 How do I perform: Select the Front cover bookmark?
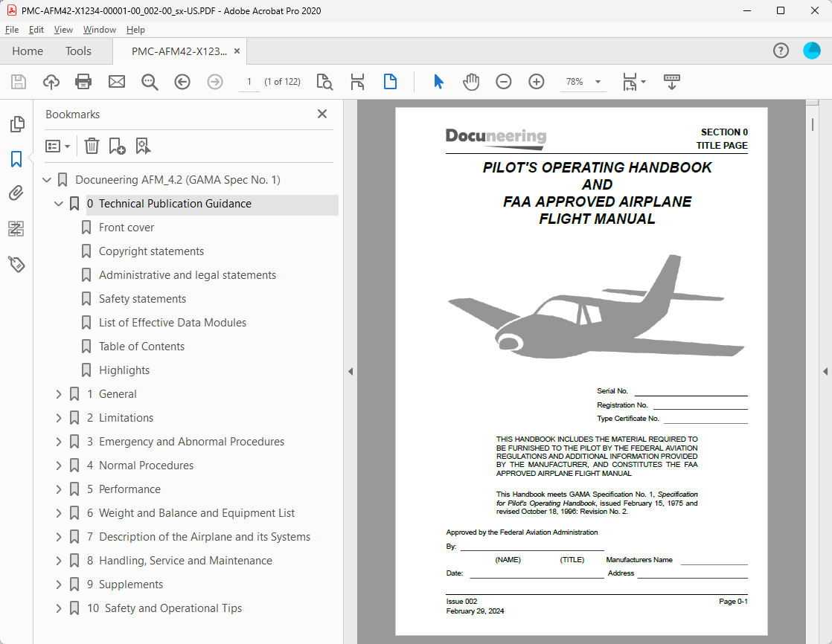127,228
